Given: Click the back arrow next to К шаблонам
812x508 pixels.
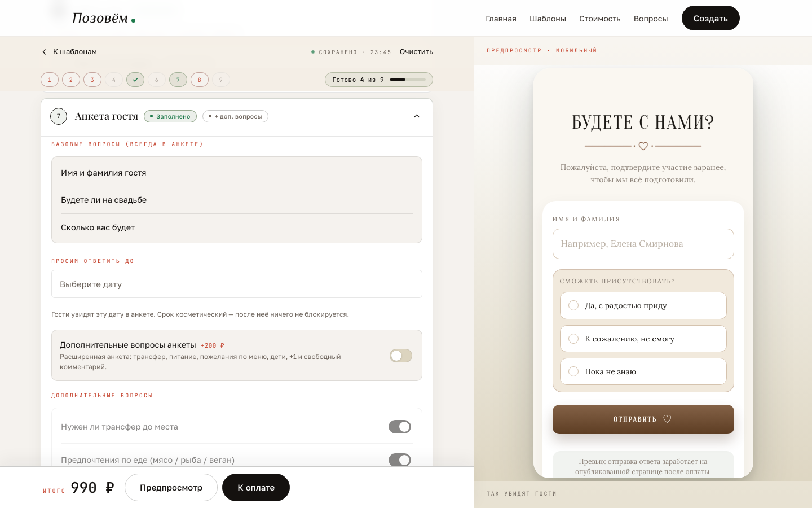Looking at the screenshot, I should (44, 52).
